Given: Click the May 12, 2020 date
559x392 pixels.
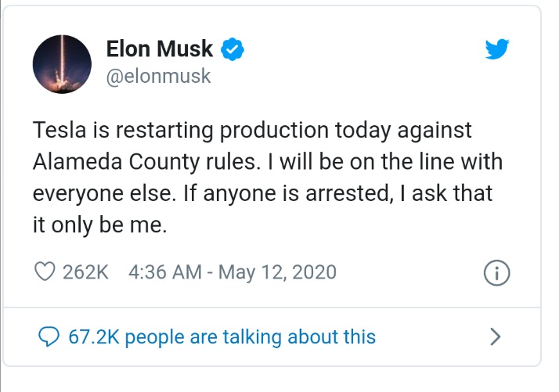Looking at the screenshot, I should pos(277,272).
